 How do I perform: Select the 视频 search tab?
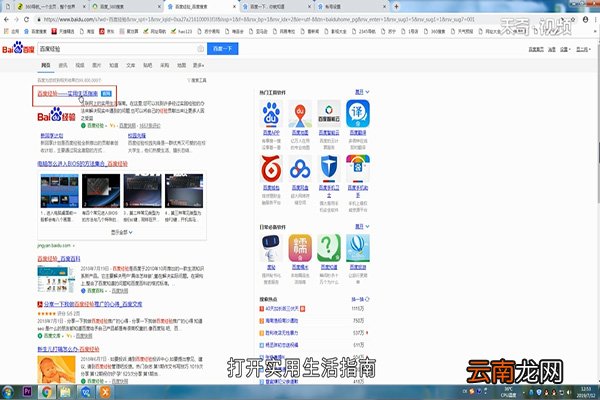coord(80,65)
